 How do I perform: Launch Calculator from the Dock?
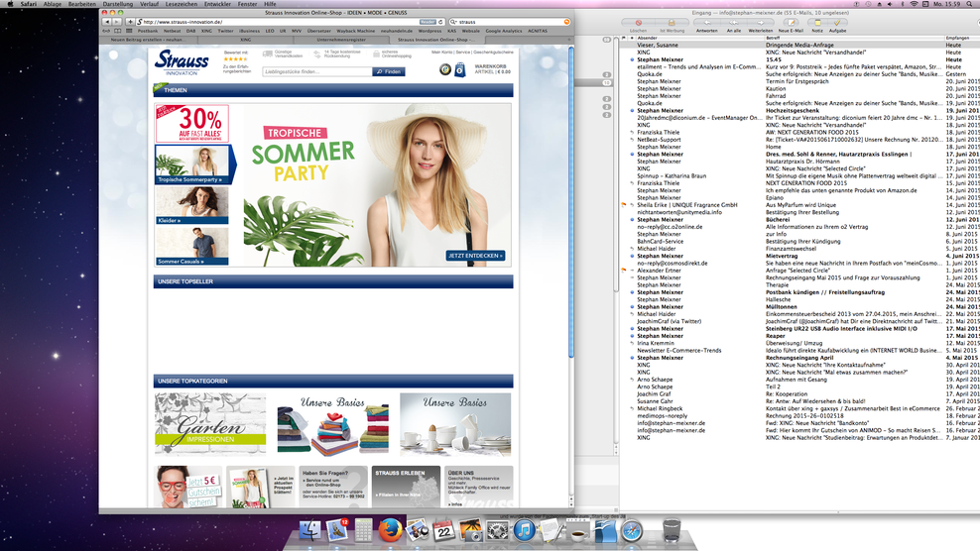click(363, 530)
